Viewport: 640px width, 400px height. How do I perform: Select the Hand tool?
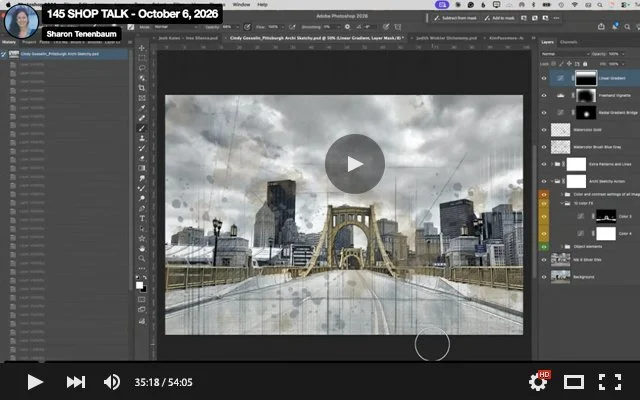click(142, 249)
